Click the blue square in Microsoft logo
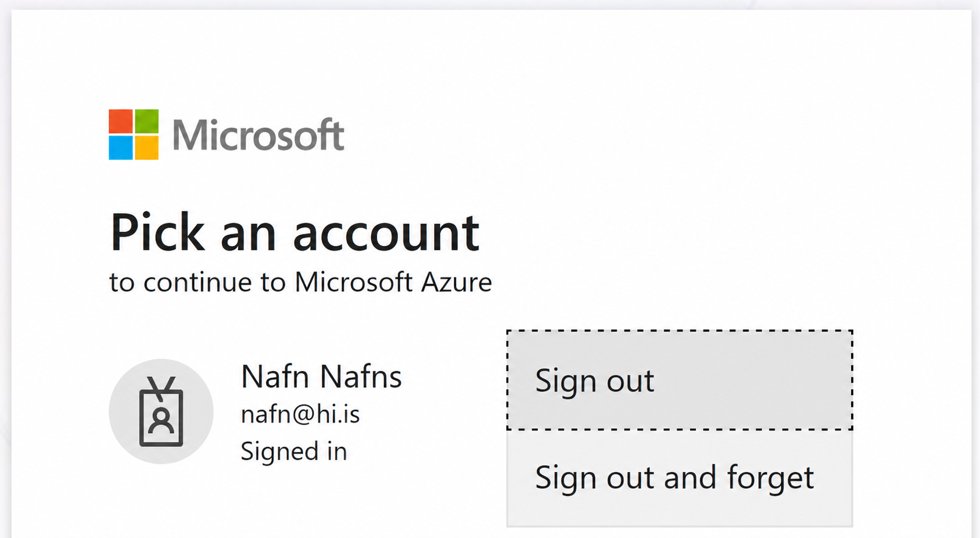Screen dimensions: 980x538 tap(120, 148)
